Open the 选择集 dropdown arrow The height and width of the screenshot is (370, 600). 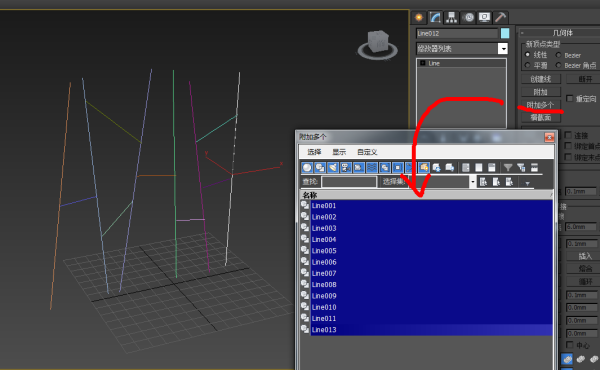pos(473,182)
